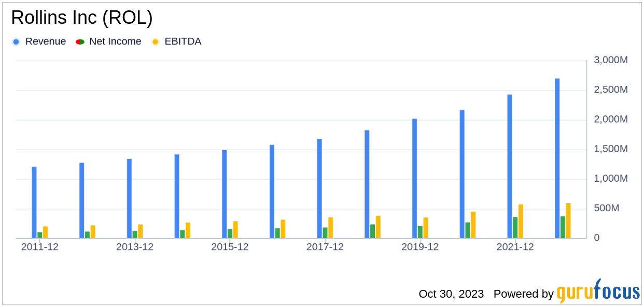This screenshot has height=307, width=644.
Task: Open the GuruFocus logo link
Action: click(598, 292)
